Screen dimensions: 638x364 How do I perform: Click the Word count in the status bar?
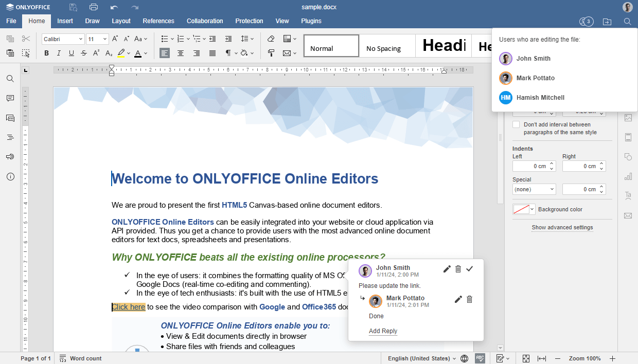tap(86, 358)
